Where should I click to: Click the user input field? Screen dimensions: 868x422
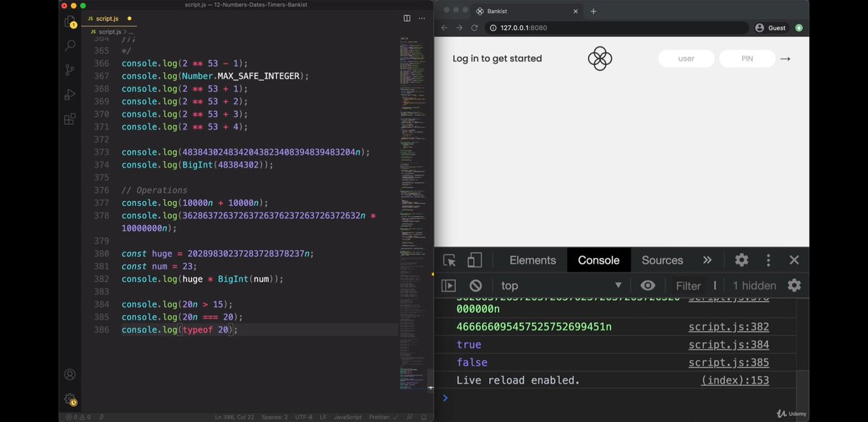coord(686,59)
